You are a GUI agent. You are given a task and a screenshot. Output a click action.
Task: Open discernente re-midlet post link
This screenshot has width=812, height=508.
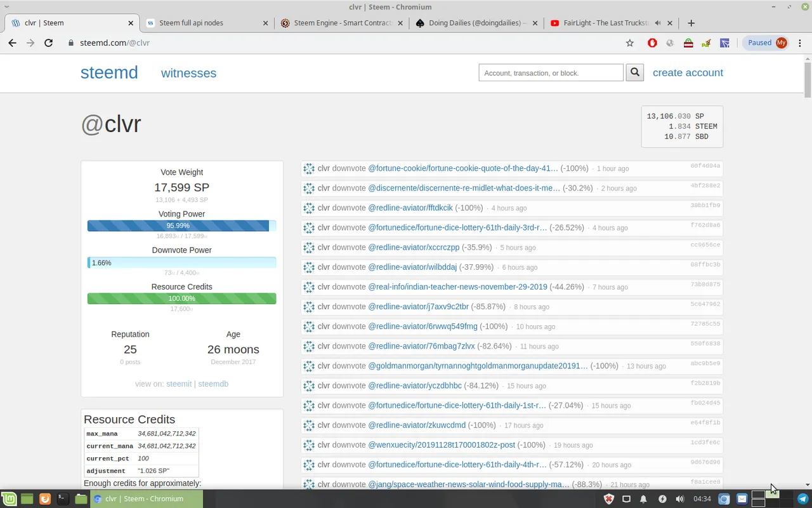464,188
